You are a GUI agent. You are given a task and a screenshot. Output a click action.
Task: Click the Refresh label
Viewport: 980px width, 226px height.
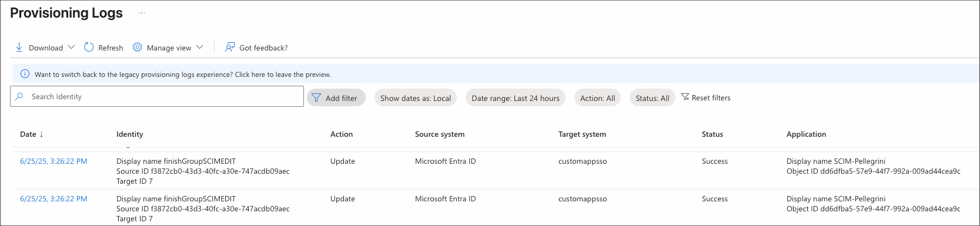(x=111, y=48)
